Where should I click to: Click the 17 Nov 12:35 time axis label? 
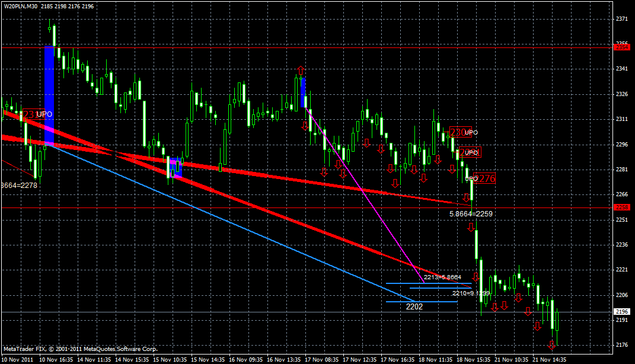[360, 359]
